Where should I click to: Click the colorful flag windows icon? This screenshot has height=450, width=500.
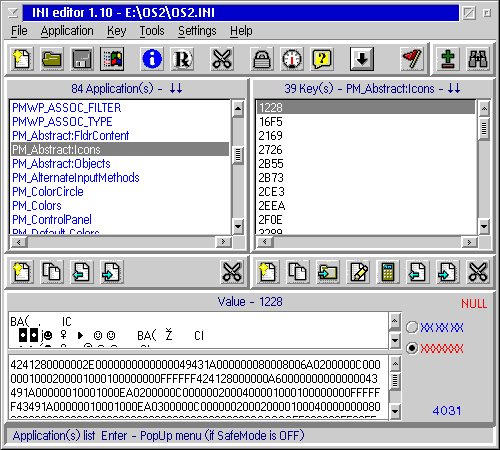(112, 59)
